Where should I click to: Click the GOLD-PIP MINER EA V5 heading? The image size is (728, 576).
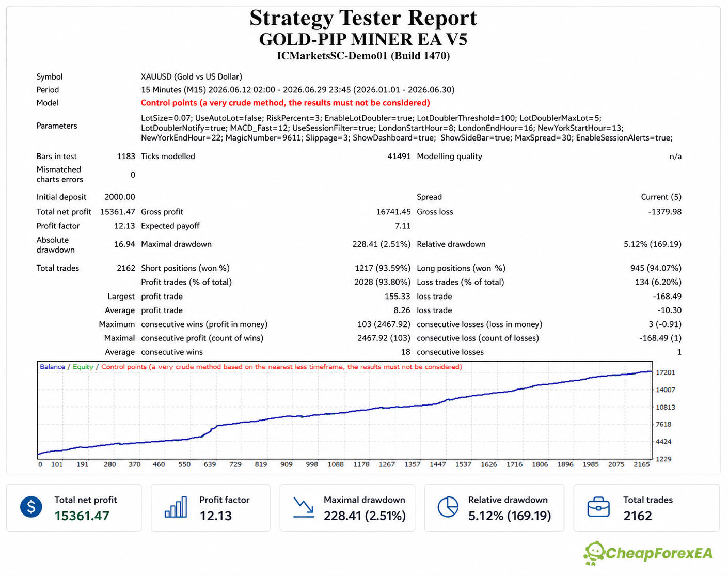click(x=363, y=39)
